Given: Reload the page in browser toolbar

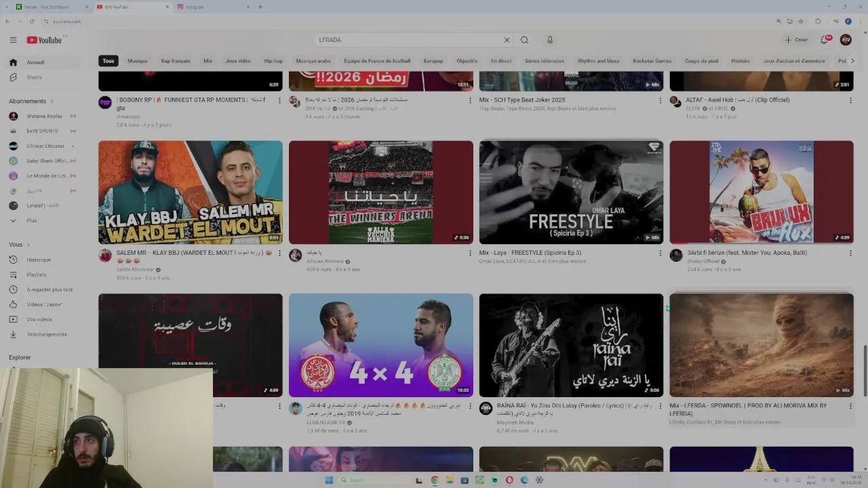Looking at the screenshot, I should click(31, 21).
